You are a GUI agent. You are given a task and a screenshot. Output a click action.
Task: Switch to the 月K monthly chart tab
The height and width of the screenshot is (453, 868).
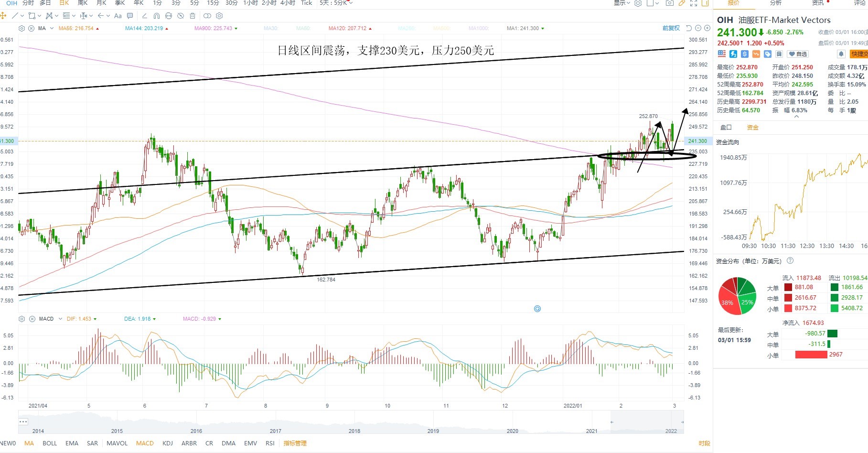click(101, 3)
